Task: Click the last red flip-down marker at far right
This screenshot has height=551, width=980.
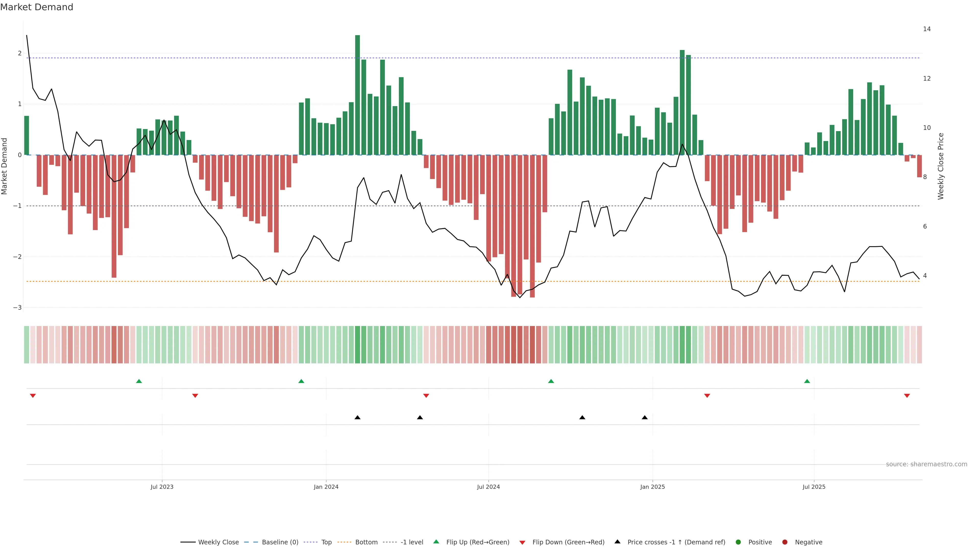Action: click(x=907, y=396)
